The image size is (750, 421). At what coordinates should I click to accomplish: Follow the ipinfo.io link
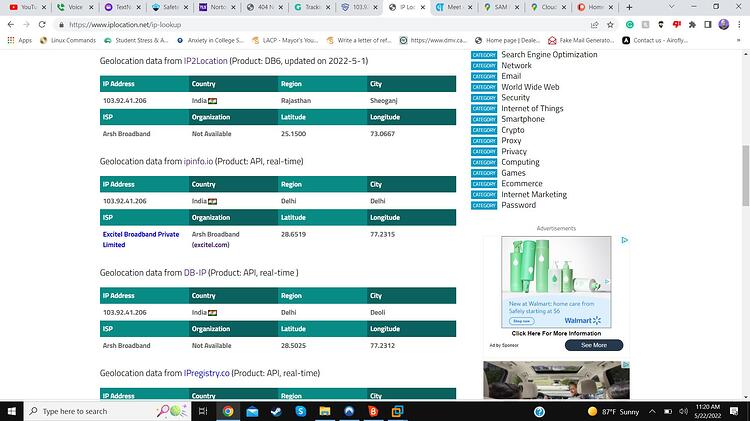pyautogui.click(x=198, y=161)
